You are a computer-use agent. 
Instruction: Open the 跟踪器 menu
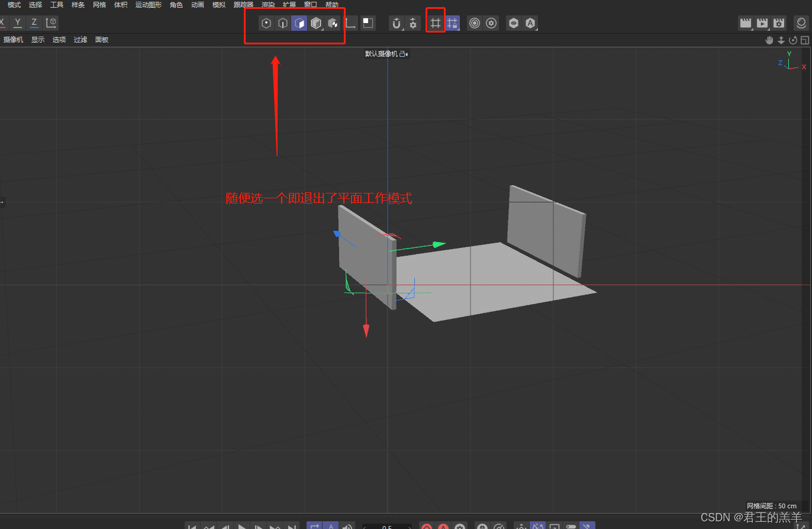[243, 5]
